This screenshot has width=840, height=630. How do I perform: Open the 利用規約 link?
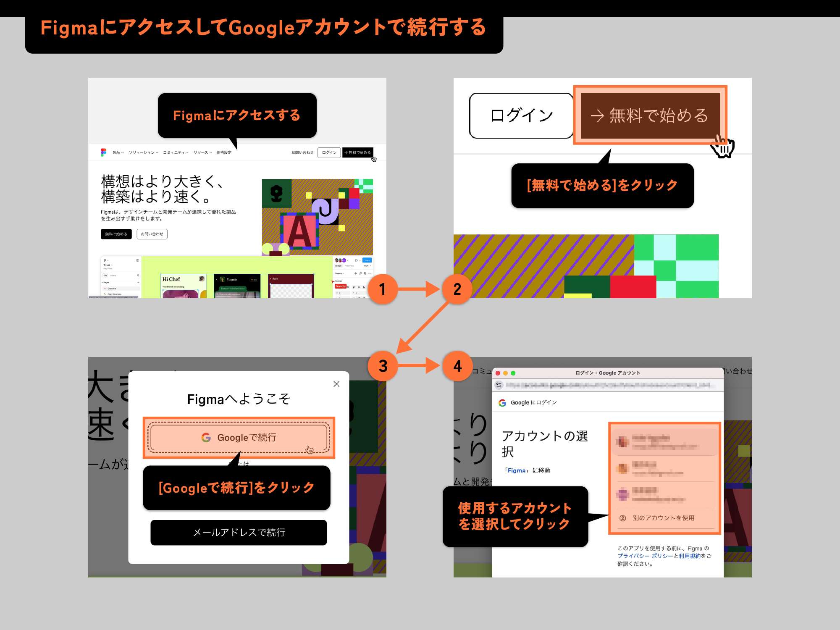pos(690,556)
